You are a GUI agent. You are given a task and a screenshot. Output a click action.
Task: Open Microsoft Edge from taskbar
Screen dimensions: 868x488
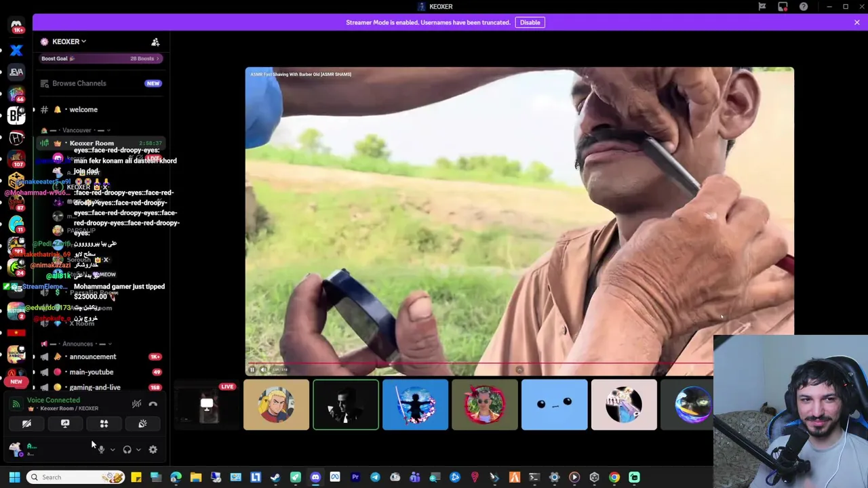(x=176, y=477)
